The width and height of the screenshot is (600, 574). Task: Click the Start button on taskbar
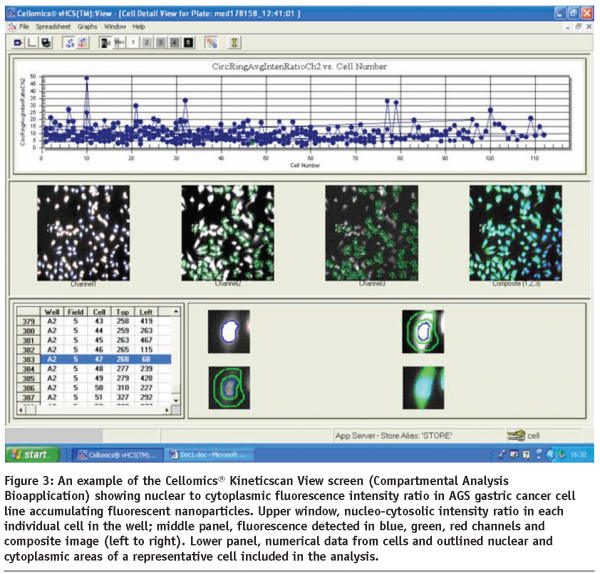tap(33, 454)
